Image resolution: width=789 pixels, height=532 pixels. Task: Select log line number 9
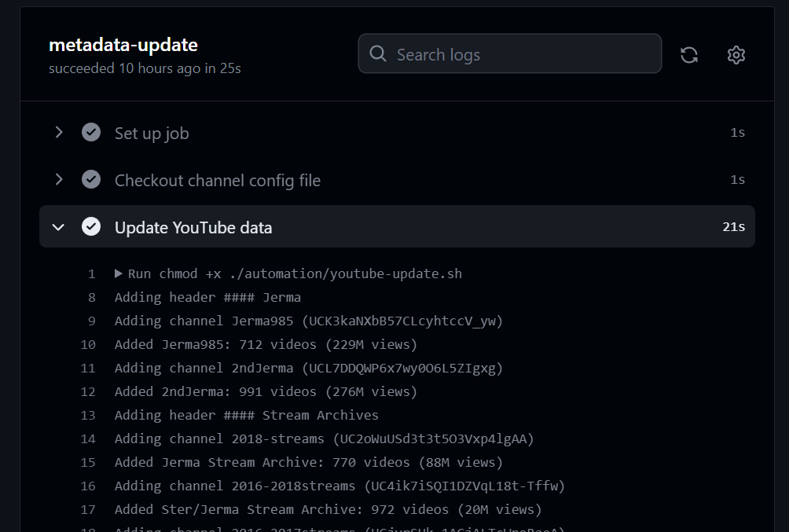coord(91,321)
